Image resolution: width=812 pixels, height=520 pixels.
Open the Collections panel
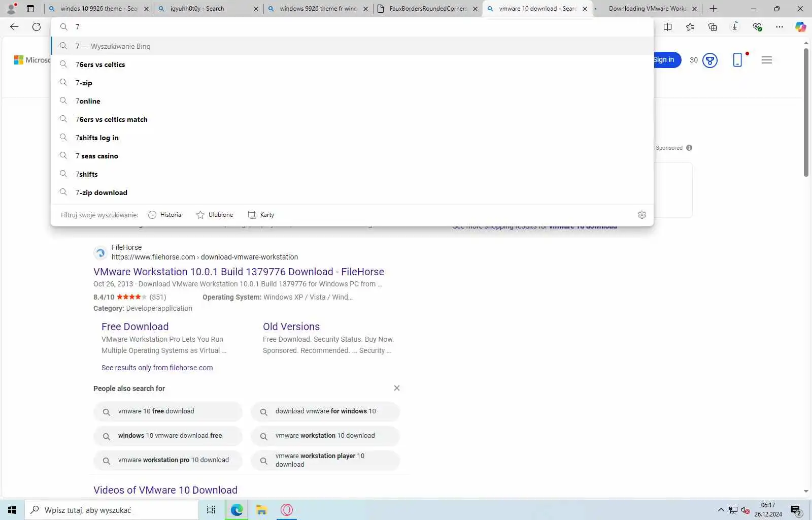[713, 27]
